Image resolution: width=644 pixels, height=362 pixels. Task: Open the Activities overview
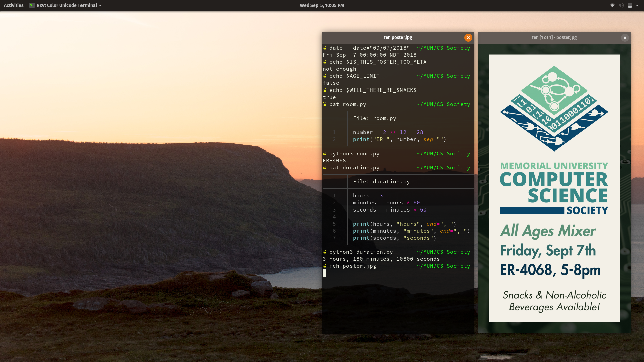tap(14, 5)
